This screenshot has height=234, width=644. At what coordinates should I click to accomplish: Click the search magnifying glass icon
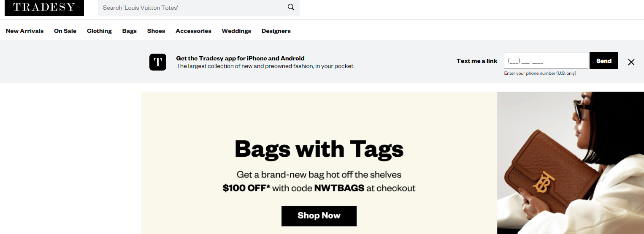(291, 7)
